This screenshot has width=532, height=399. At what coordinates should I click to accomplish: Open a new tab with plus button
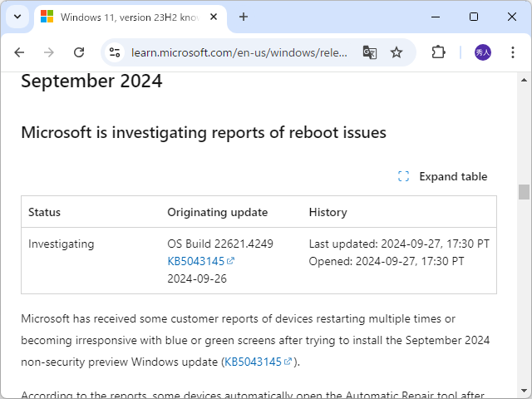[244, 17]
